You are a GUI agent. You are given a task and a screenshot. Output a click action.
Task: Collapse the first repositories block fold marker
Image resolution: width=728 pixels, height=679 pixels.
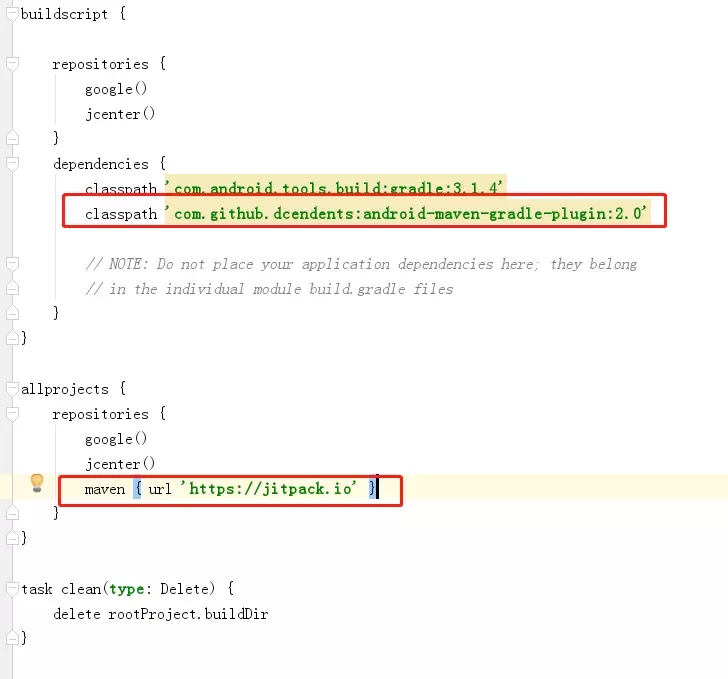(13, 64)
